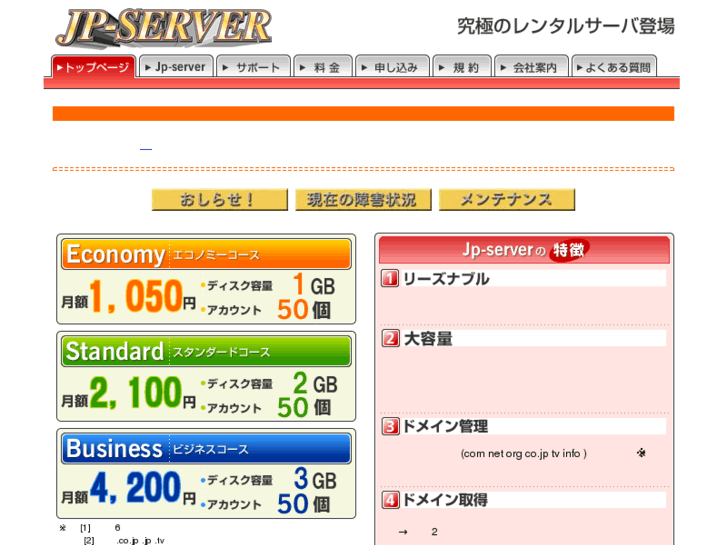The width and height of the screenshot is (727, 545).
Task: Click the number 2 icon beside 大容量
Action: click(x=390, y=338)
